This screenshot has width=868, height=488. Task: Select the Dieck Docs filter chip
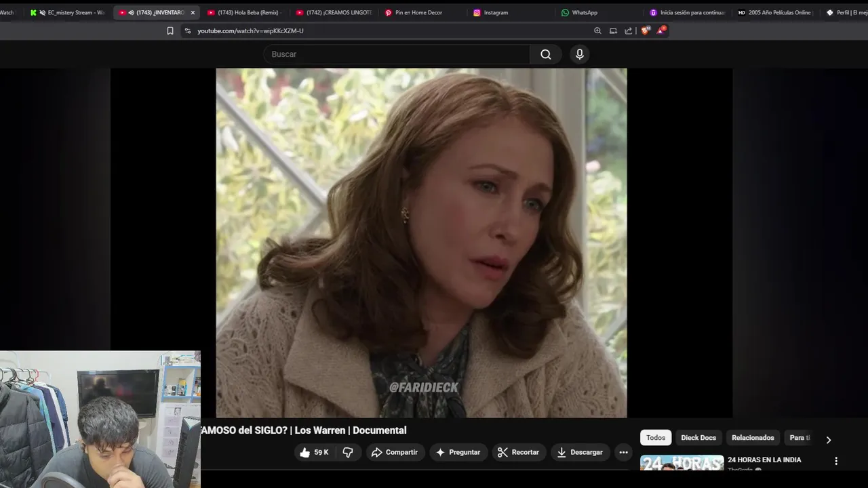pos(698,438)
